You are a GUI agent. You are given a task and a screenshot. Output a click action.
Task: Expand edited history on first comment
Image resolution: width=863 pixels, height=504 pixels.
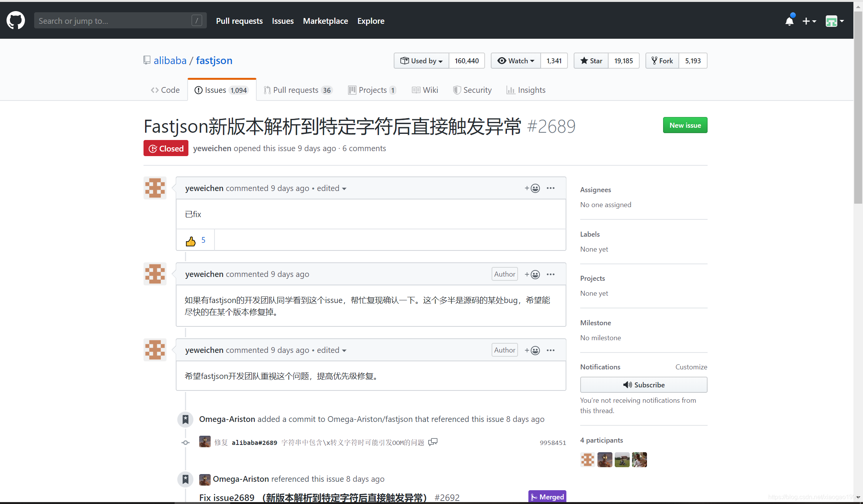(x=332, y=188)
